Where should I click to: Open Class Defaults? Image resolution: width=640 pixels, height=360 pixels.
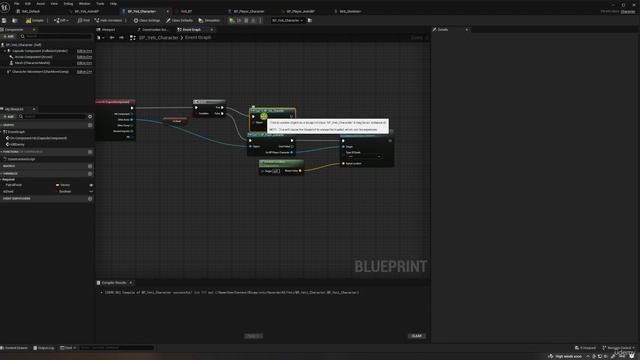pyautogui.click(x=179, y=20)
